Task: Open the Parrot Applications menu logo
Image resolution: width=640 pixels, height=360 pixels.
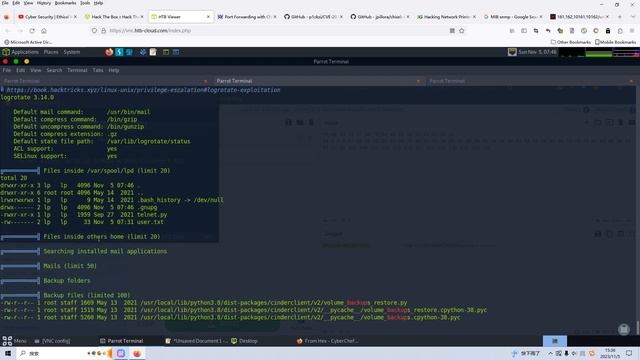Action: click(6, 52)
